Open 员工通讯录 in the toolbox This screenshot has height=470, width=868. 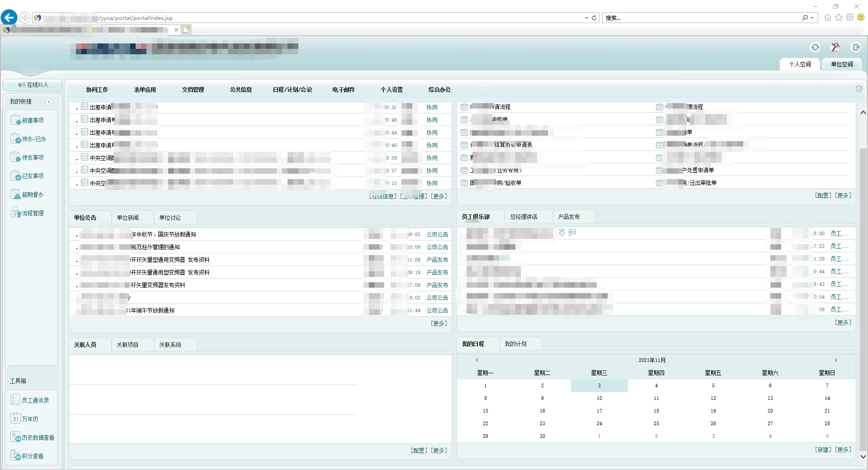[x=15, y=399]
